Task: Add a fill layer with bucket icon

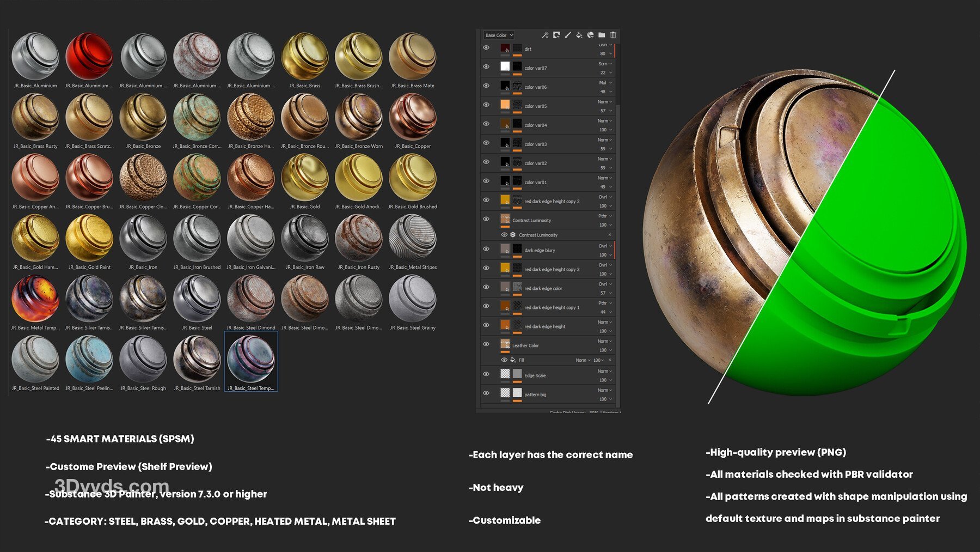Action: [x=579, y=35]
